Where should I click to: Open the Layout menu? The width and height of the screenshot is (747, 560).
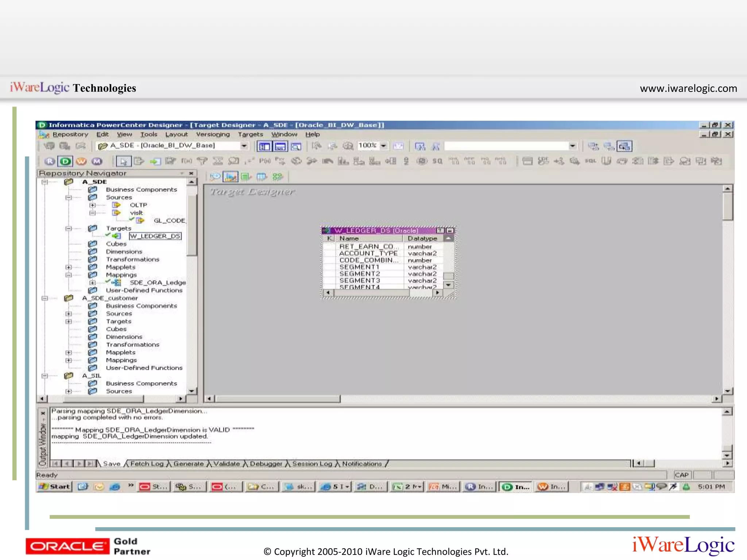(x=177, y=135)
